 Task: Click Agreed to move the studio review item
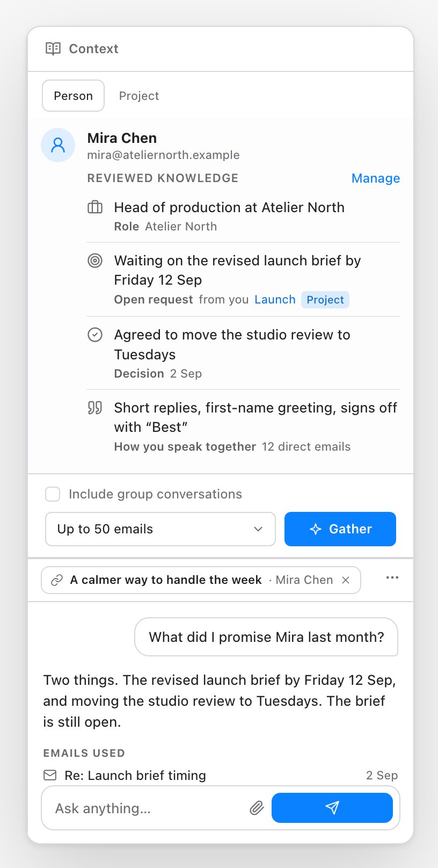pos(232,344)
